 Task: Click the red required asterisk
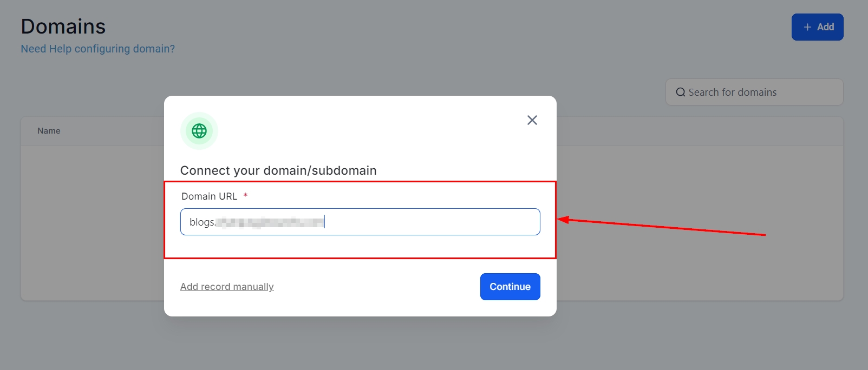click(245, 196)
